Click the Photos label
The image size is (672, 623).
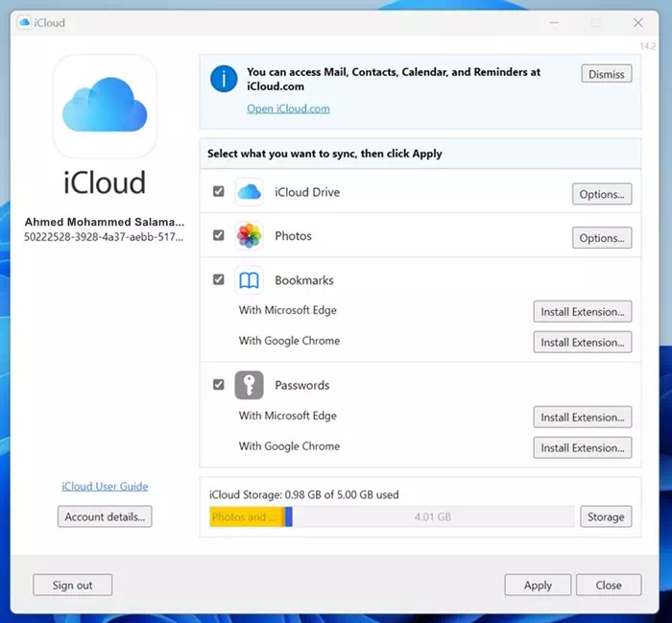(293, 235)
